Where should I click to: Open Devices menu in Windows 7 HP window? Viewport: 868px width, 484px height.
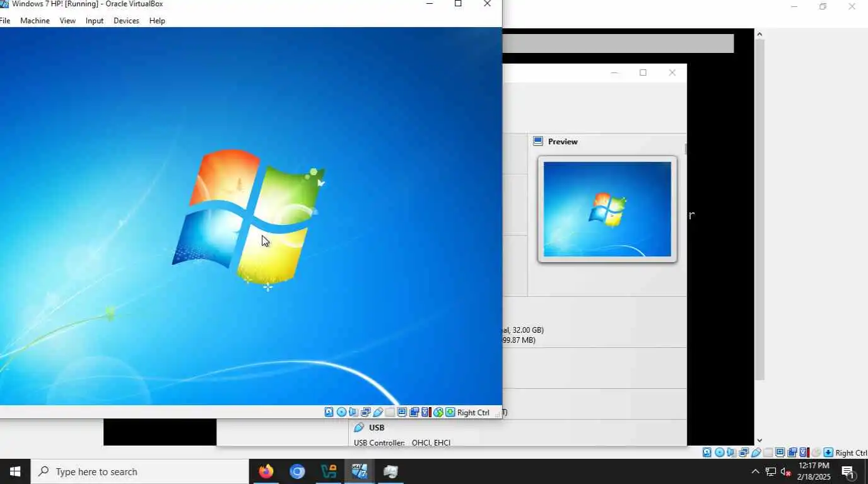pos(126,21)
